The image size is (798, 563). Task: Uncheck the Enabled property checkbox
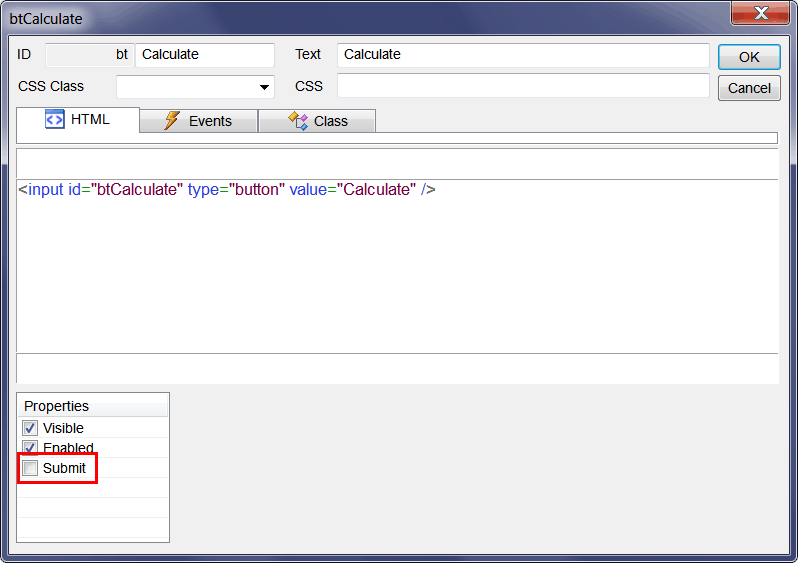30,447
